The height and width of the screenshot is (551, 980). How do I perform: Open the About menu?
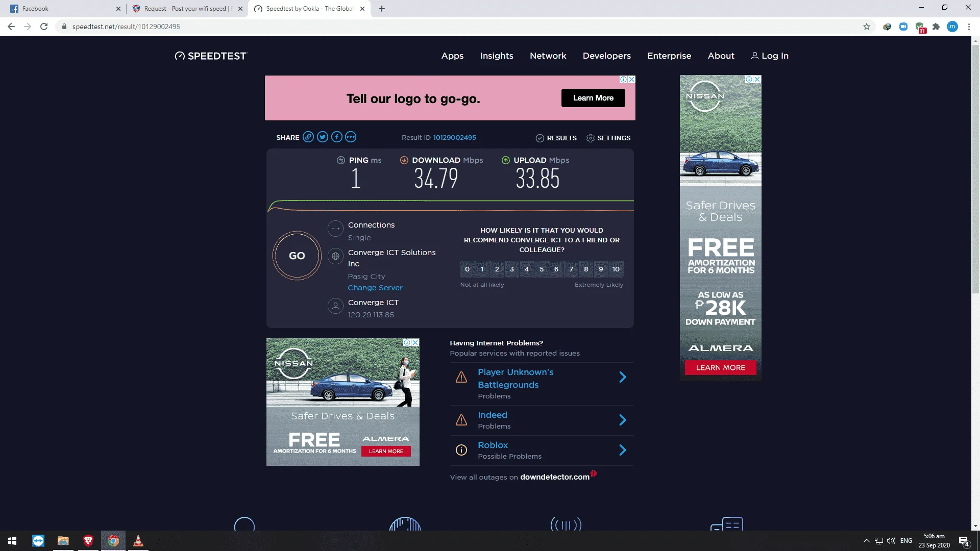click(x=721, y=56)
